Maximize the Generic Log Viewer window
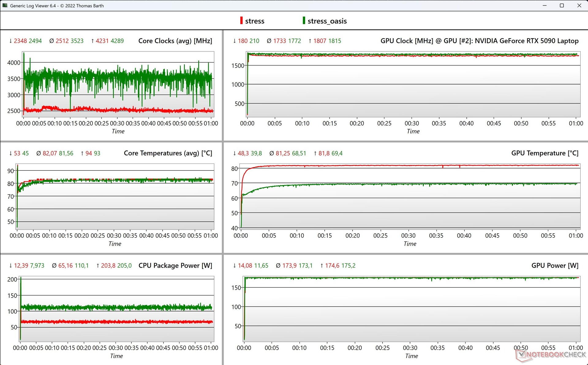Image resolution: width=588 pixels, height=365 pixels. pos(562,6)
